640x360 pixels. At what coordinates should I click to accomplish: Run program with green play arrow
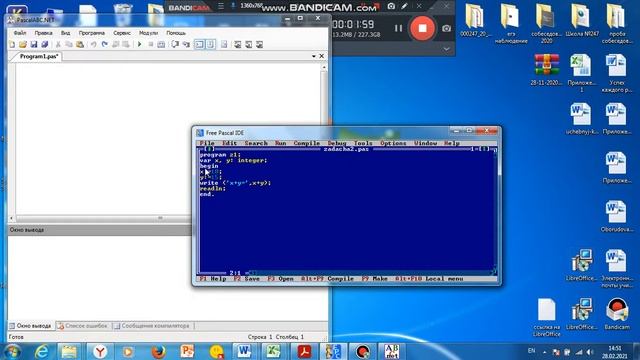tap(140, 44)
